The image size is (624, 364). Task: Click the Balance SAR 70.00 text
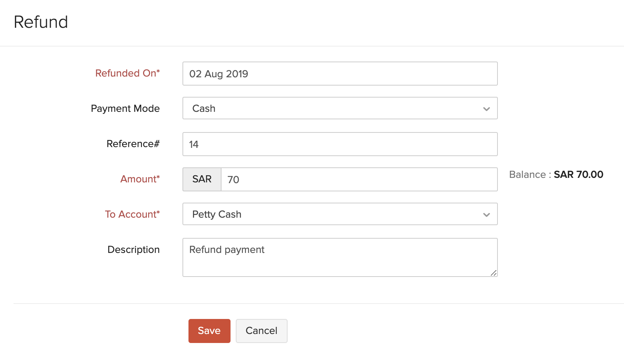point(556,175)
